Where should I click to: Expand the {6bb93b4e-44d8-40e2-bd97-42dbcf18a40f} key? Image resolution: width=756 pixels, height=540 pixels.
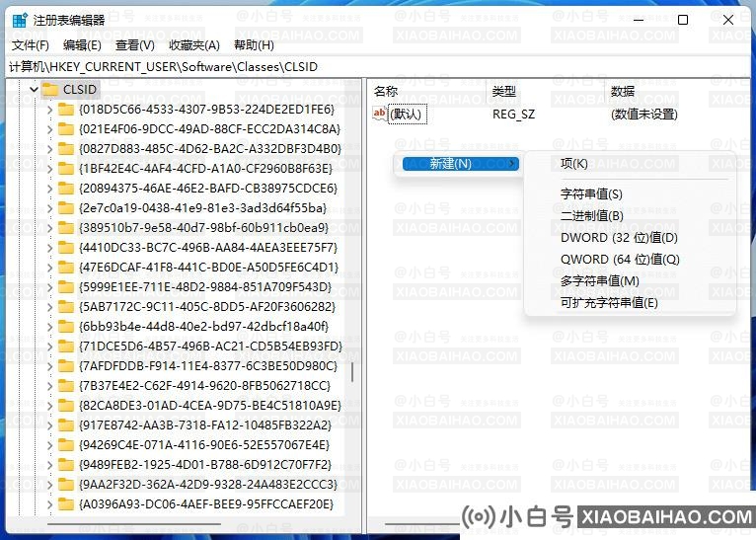point(49,328)
